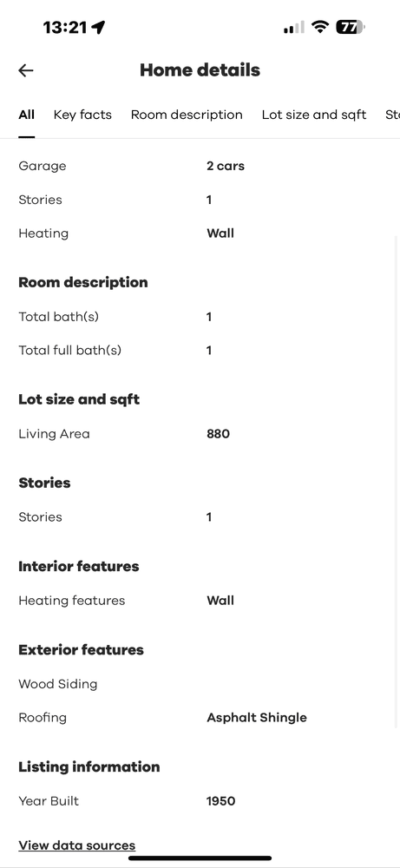
Task: Open the View data sources link
Action: [x=77, y=845]
